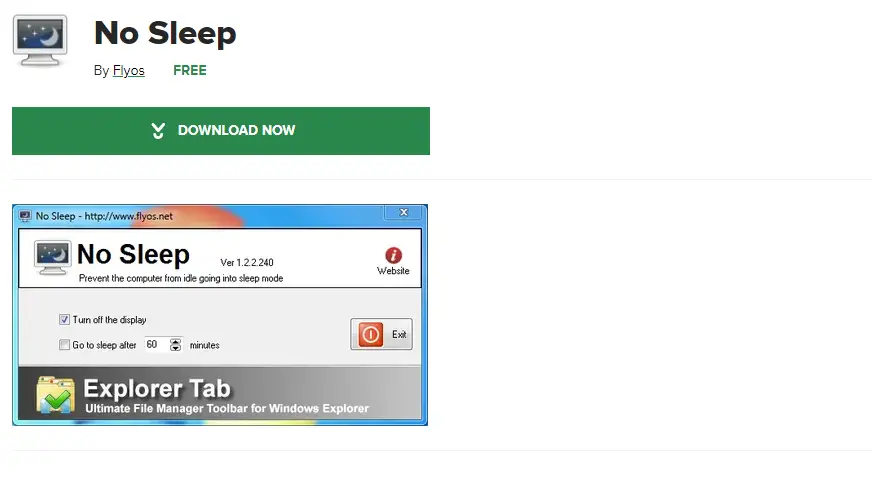Increase sleep minutes with the up arrow
The width and height of the screenshot is (875, 494).
click(x=176, y=341)
